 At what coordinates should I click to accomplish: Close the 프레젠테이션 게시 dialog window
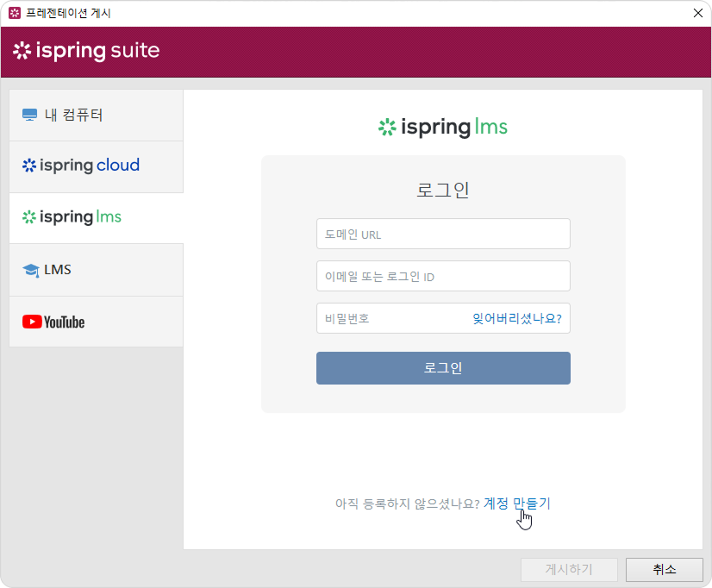pos(697,13)
